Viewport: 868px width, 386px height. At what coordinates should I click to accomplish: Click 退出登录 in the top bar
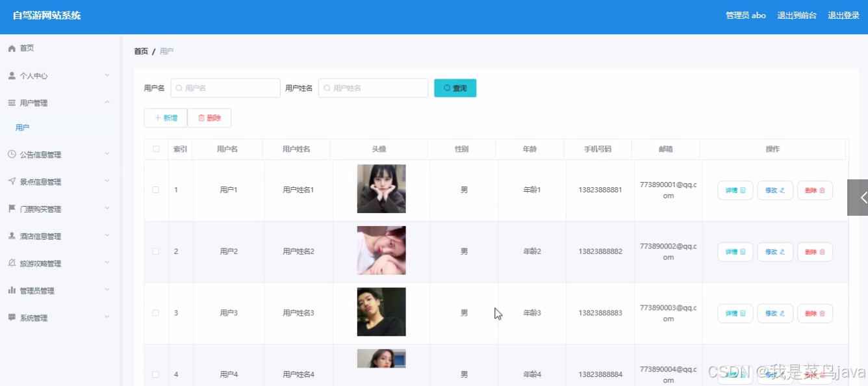843,16
